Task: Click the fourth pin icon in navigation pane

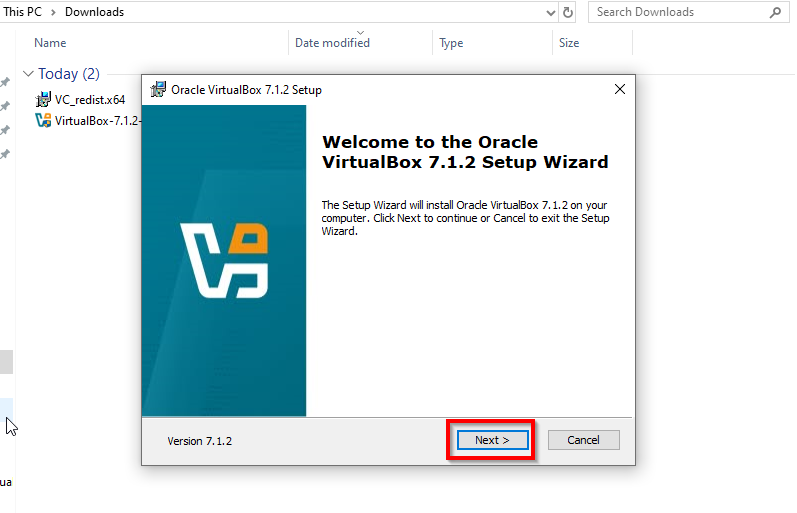Action: click(5, 154)
